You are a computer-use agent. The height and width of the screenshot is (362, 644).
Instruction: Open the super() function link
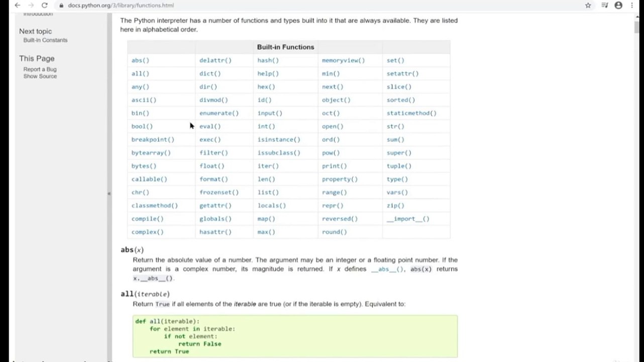pos(399,153)
